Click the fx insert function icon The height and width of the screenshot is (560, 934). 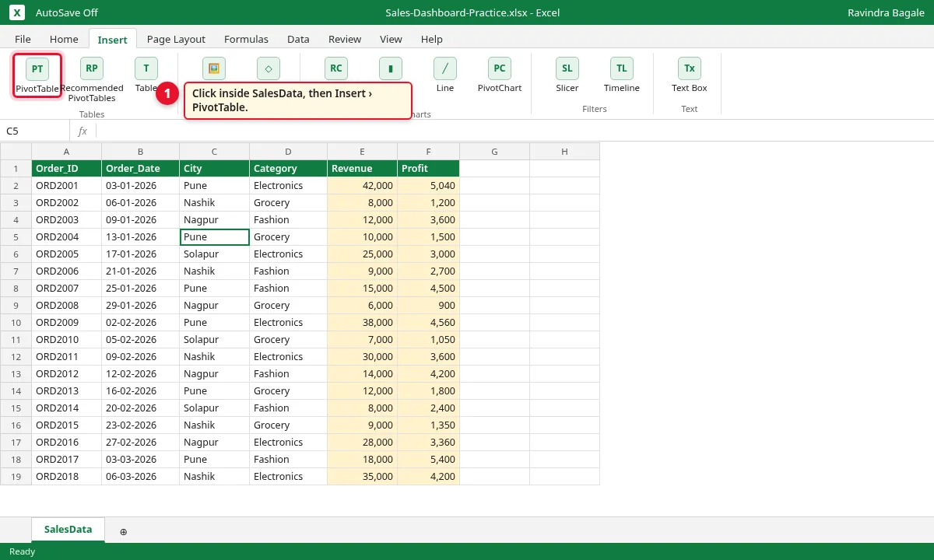pyautogui.click(x=83, y=131)
